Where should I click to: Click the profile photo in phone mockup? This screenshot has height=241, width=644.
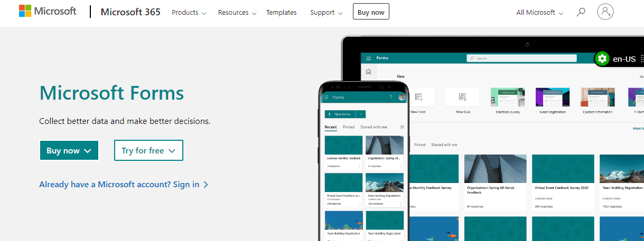(402, 97)
